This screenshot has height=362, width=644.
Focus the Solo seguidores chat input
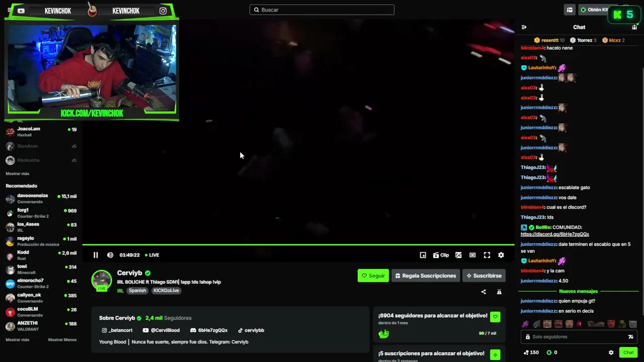click(x=579, y=337)
